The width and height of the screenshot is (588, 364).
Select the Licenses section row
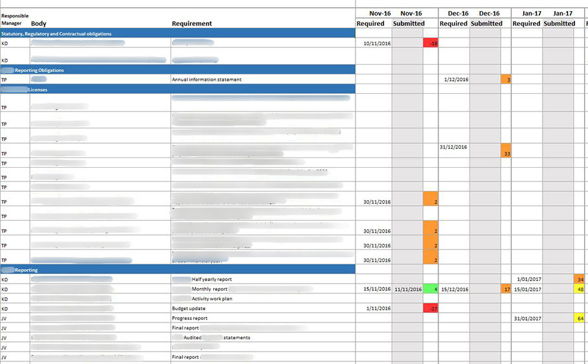point(177,89)
